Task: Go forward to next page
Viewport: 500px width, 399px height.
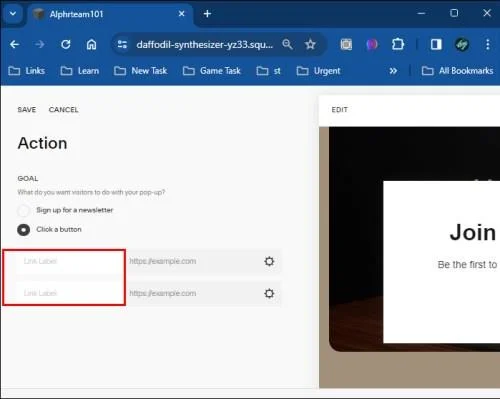Action: point(40,44)
